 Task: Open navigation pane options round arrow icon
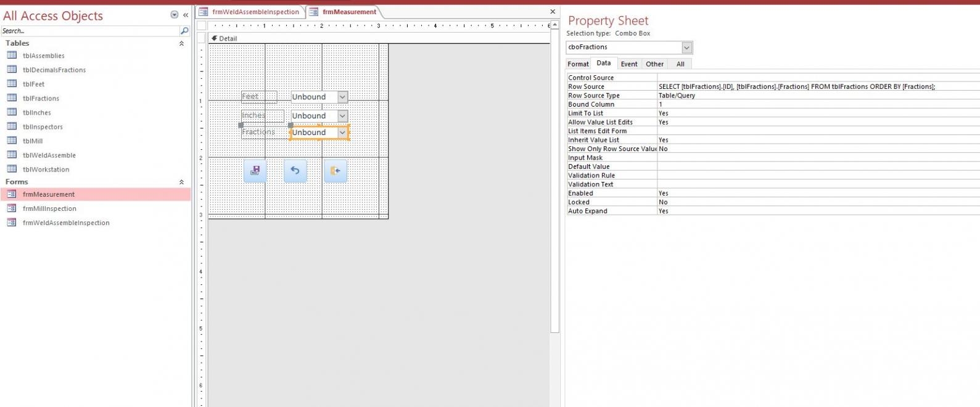click(174, 15)
